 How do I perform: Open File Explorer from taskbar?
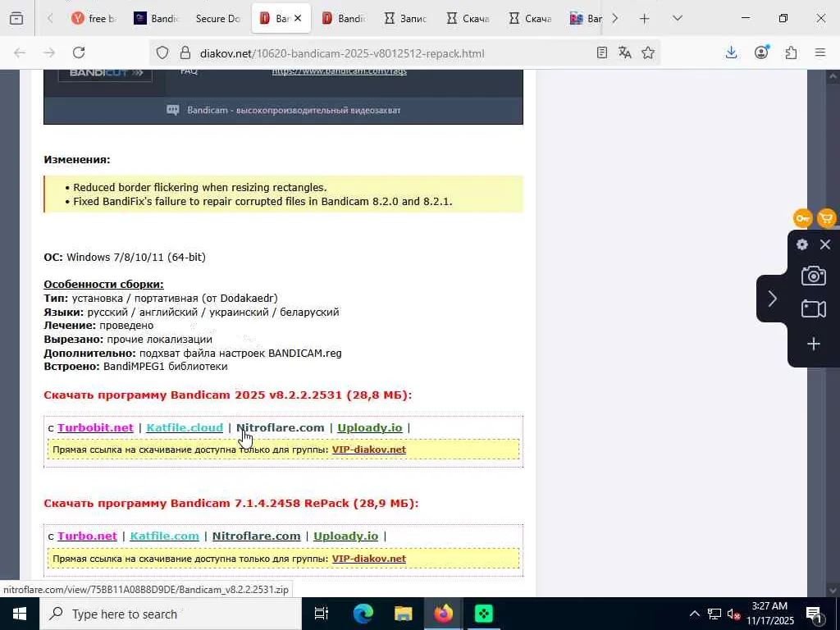[x=403, y=614]
